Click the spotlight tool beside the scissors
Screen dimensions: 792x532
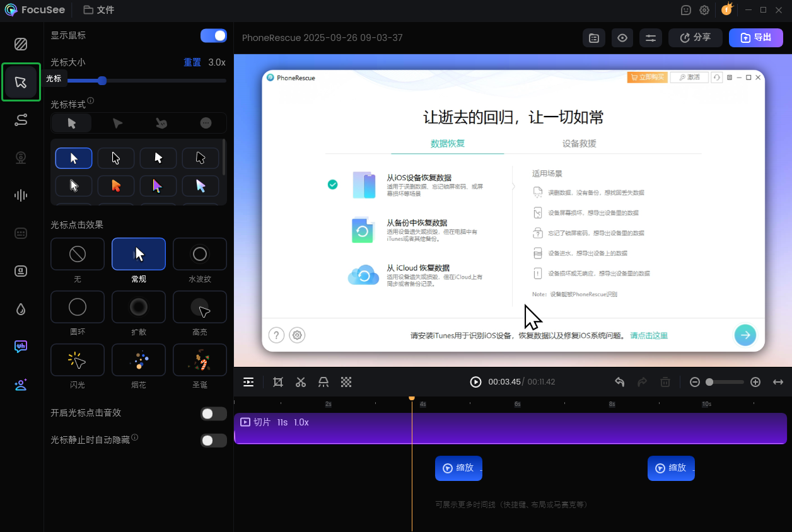(323, 382)
